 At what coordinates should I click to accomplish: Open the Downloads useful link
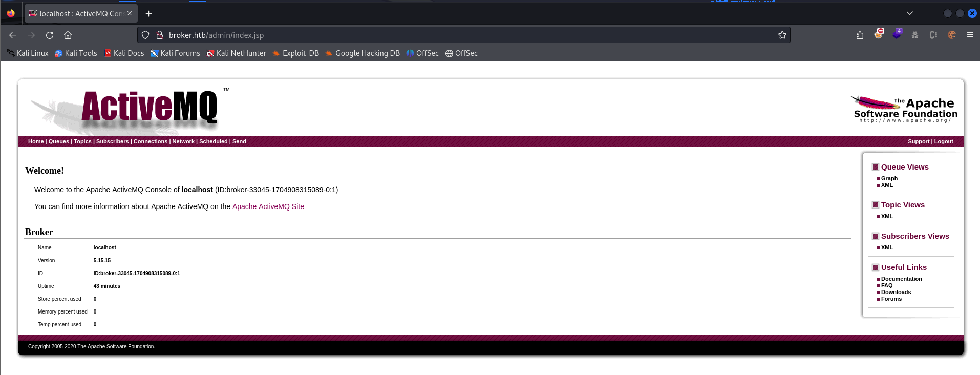896,292
